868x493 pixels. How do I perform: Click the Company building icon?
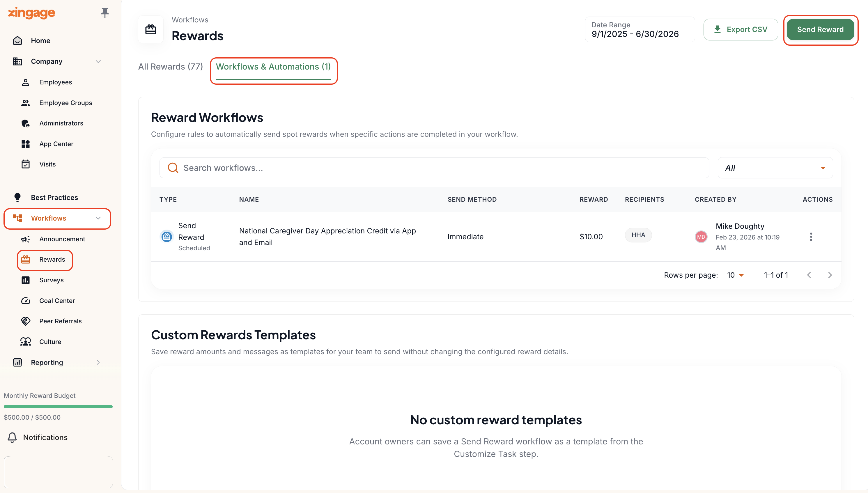[x=17, y=61]
